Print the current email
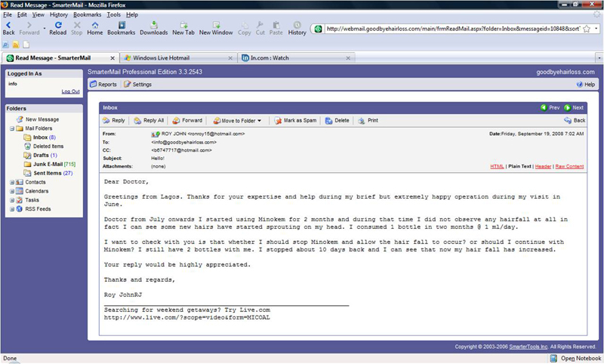 [x=368, y=120]
